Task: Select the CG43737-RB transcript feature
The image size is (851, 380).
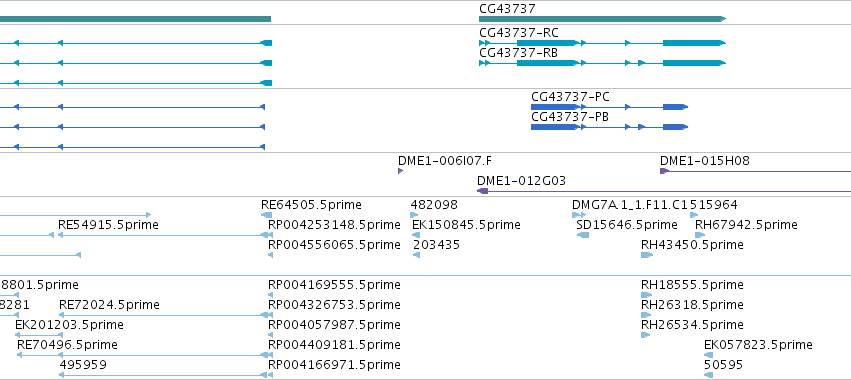Action: [602, 63]
